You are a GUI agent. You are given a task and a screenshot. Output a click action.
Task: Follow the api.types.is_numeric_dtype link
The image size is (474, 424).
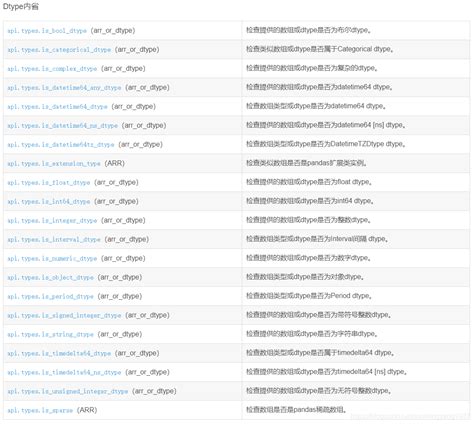click(52, 259)
